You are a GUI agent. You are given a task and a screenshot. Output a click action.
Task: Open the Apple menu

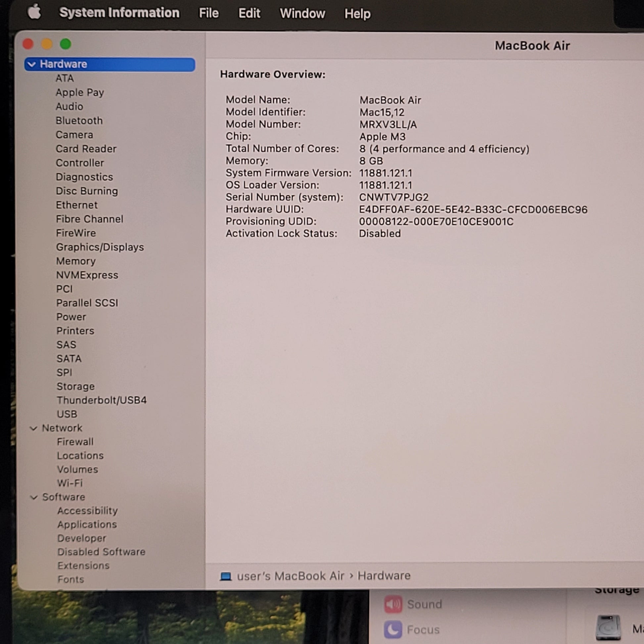click(34, 12)
